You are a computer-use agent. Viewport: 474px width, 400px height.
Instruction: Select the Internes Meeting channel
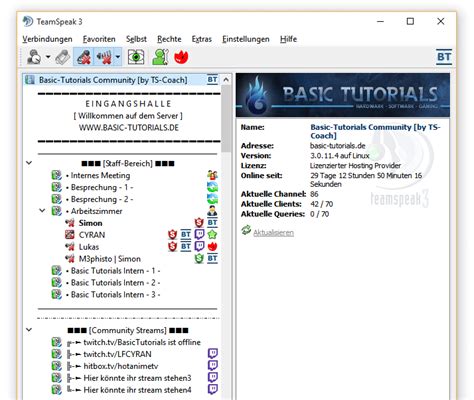click(100, 175)
